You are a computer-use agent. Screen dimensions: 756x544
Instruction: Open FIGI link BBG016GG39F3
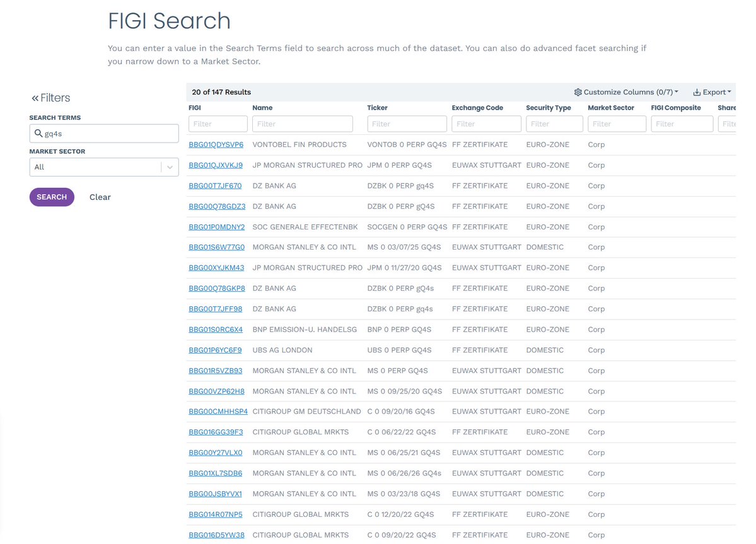[x=216, y=432]
